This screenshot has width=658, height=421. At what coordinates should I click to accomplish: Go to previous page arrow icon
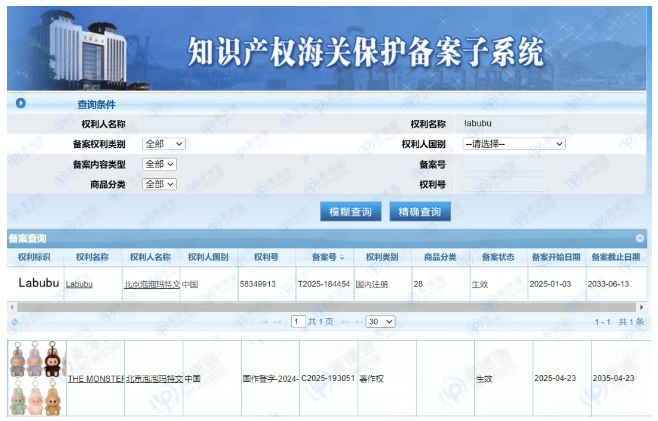pos(277,322)
